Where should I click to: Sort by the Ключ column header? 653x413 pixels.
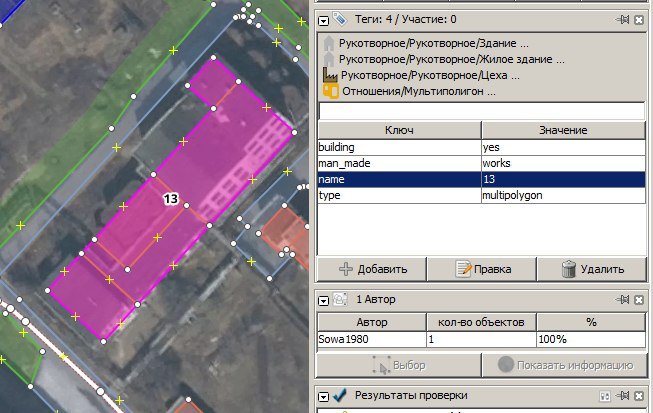pyautogui.click(x=399, y=130)
